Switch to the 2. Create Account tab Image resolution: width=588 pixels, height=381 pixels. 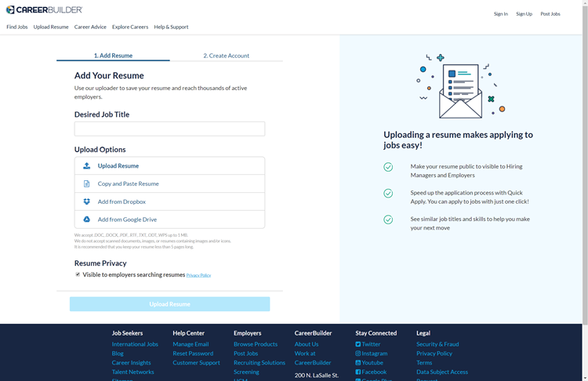226,56
